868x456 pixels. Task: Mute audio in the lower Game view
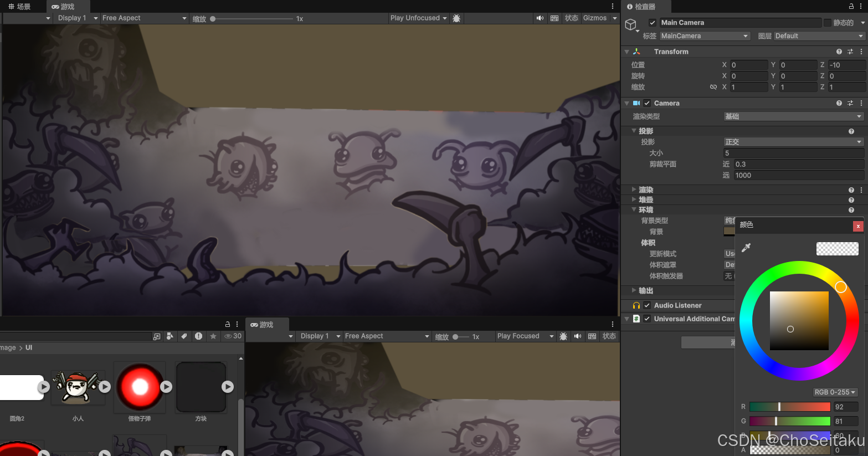[x=578, y=336]
